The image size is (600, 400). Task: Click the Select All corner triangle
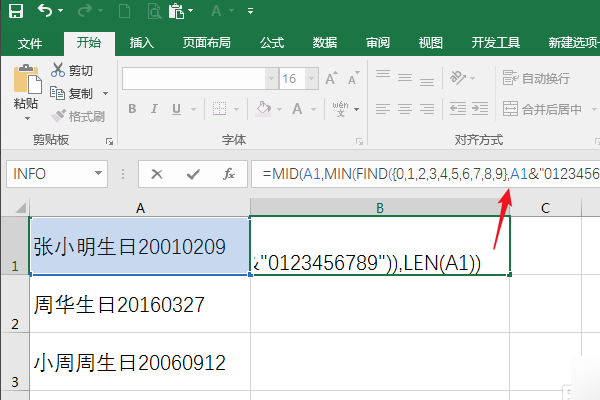(x=21, y=208)
